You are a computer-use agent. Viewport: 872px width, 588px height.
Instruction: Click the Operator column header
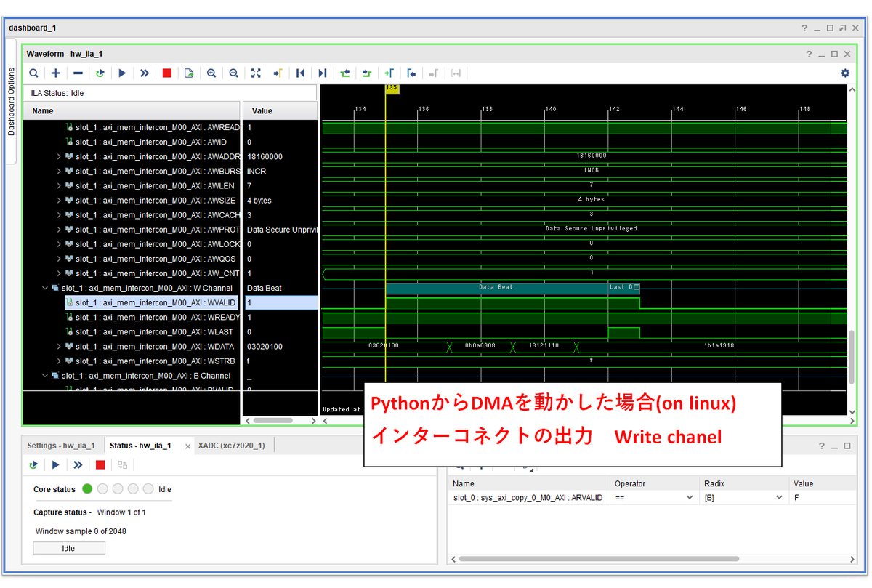(x=655, y=483)
